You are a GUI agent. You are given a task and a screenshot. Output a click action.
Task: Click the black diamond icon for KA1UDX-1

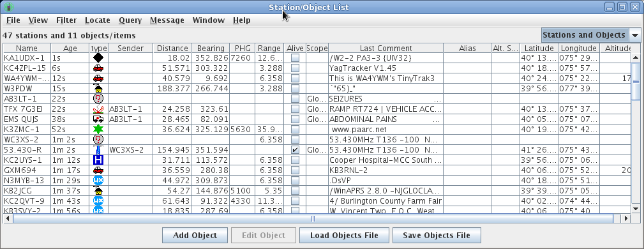click(x=98, y=58)
